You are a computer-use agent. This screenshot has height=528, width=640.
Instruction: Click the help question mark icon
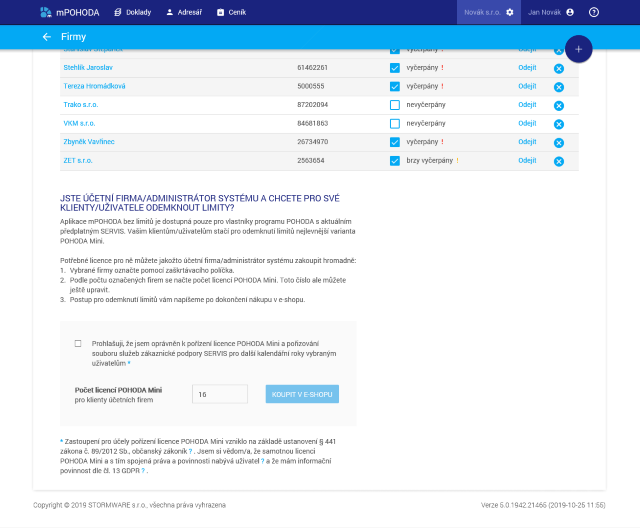pyautogui.click(x=594, y=12)
